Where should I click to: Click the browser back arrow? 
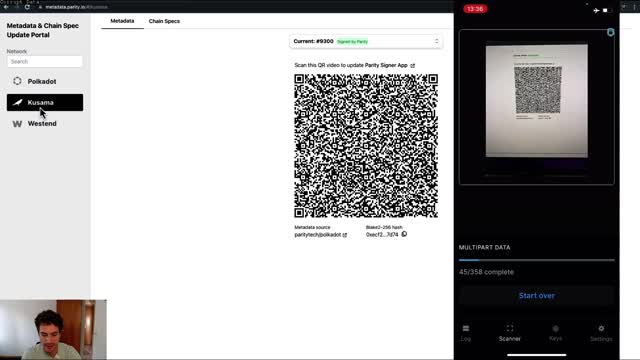[x=6, y=7]
